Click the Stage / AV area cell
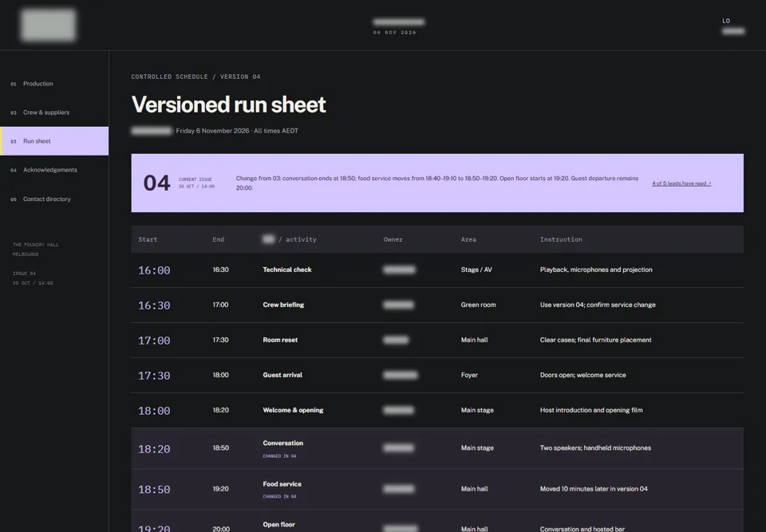Image resolution: width=766 pixels, height=532 pixels. 476,270
